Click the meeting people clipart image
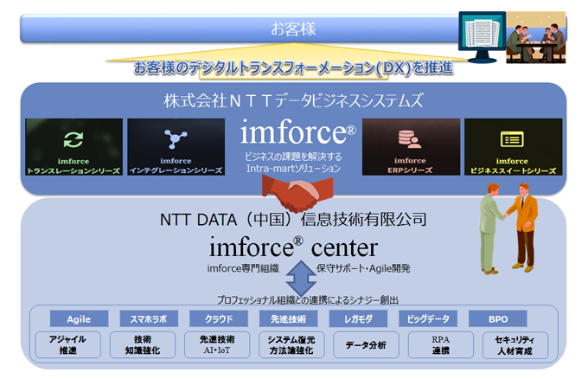Image resolution: width=588 pixels, height=379 pixels. click(536, 37)
